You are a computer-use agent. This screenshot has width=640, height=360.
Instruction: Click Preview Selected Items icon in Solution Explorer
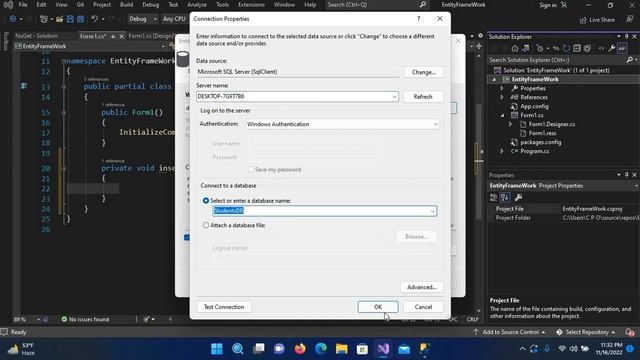pyautogui.click(x=622, y=49)
